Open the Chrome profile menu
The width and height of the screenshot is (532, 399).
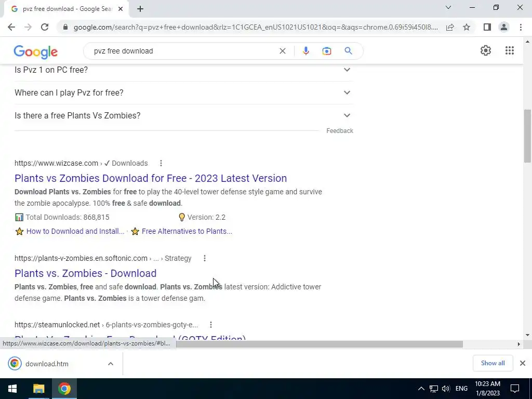coord(504,27)
